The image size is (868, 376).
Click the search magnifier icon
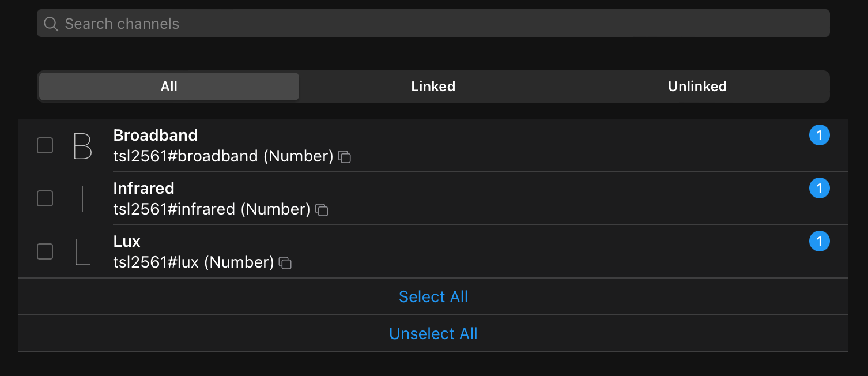click(x=51, y=24)
